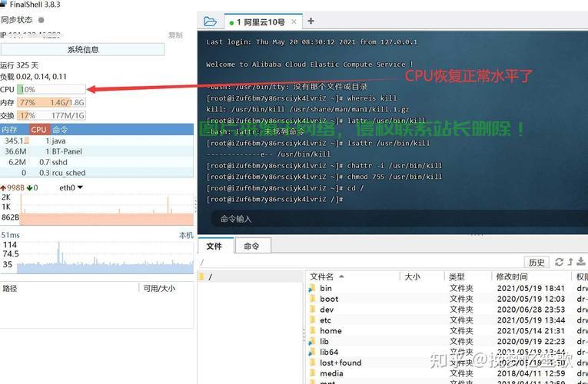Select root / folder in tree
This screenshot has height=384, width=588.
[x=250, y=276]
